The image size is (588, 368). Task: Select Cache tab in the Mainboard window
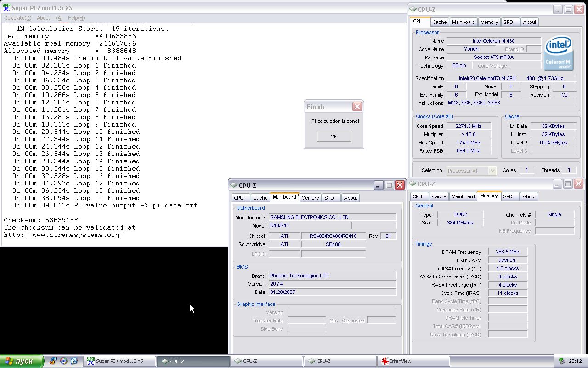pos(260,198)
